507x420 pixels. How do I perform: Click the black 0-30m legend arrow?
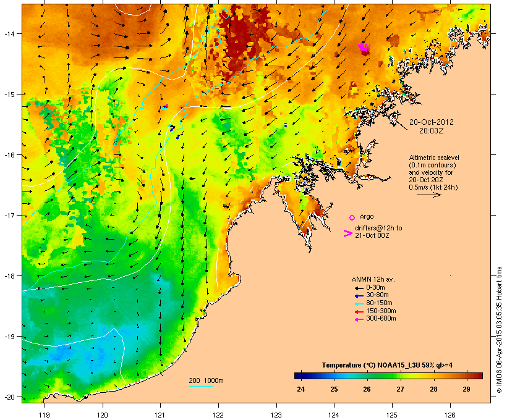(359, 288)
